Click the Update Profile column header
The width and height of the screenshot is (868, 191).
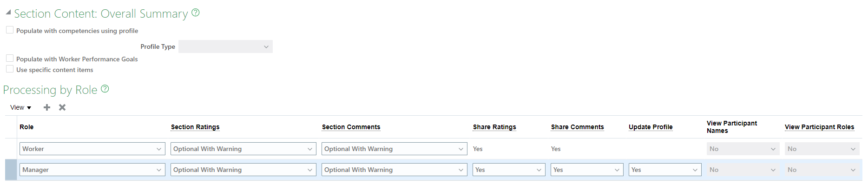click(651, 127)
